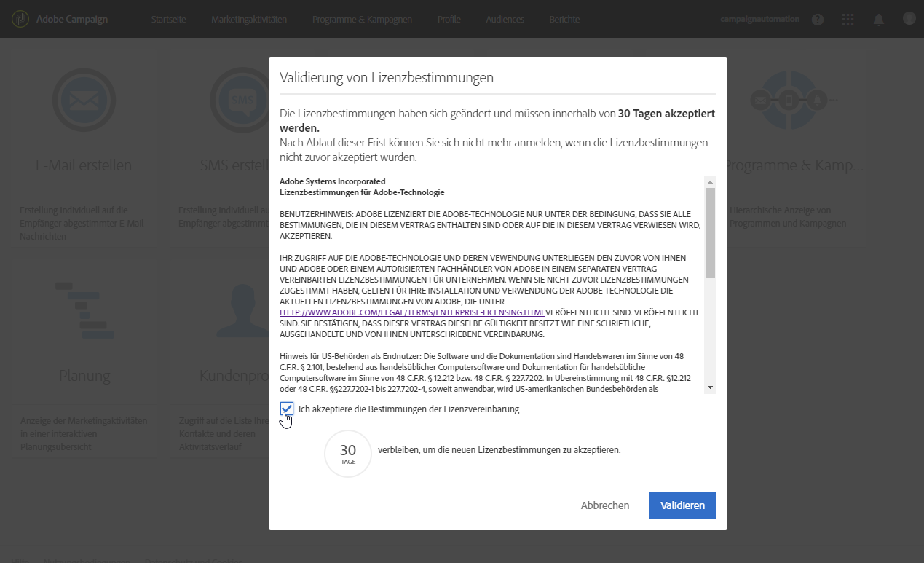
Task: Click the Planung Gantt chart icon
Action: (x=84, y=310)
